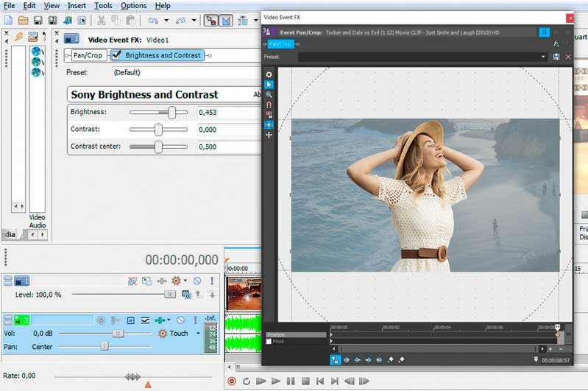Screen dimensions: 588x391
Task: Click the Brightness slider handle
Action: coord(172,113)
